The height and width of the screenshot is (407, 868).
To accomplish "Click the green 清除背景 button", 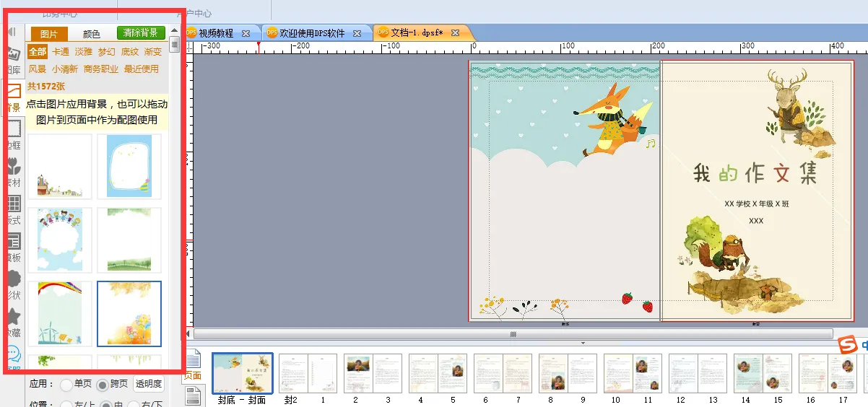I will [141, 33].
